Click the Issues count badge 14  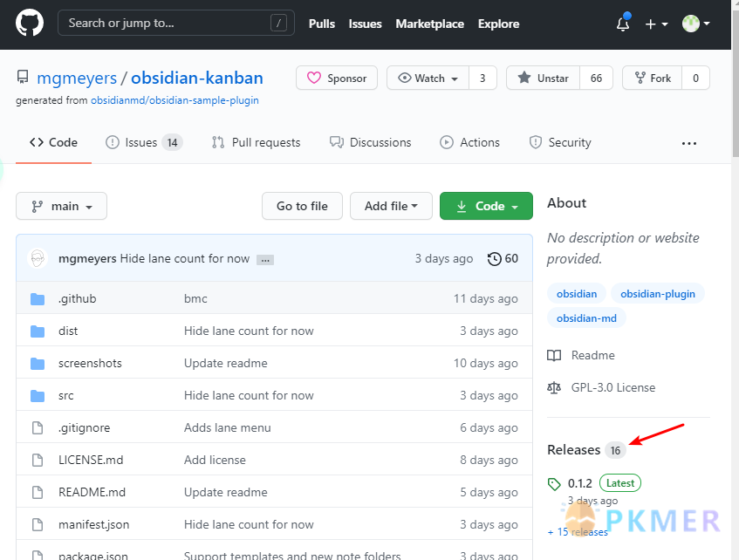[x=172, y=142]
